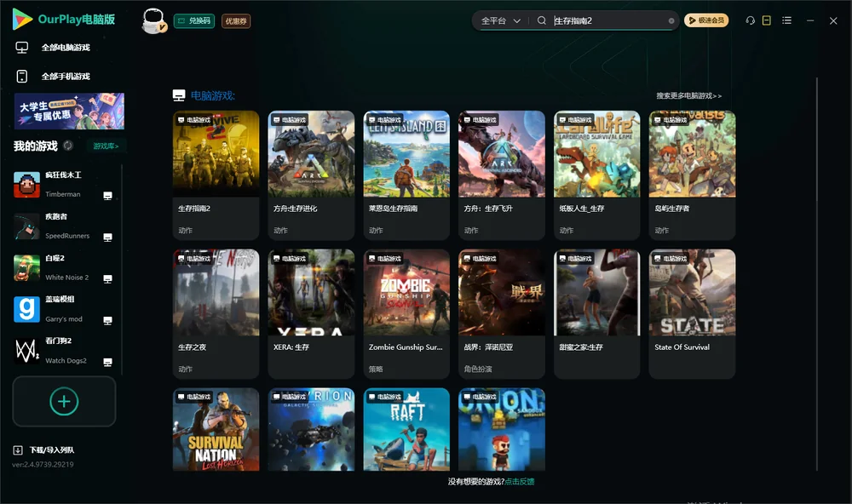Launch 白噪2 White Noise 2

click(64, 267)
